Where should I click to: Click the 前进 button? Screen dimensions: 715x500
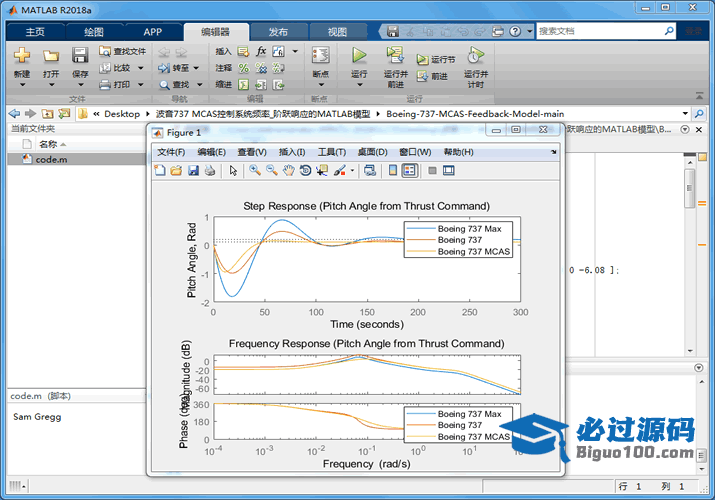[432, 77]
